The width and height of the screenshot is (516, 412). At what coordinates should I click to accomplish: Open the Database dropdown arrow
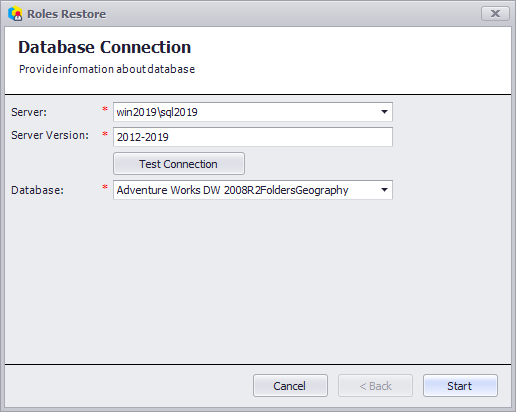pos(384,190)
